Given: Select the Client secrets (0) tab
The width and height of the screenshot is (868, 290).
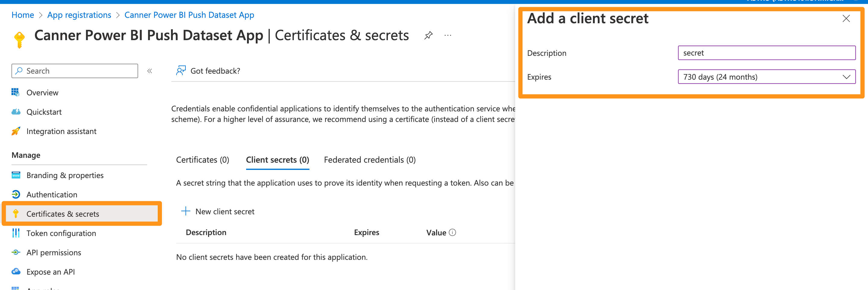Looking at the screenshot, I should point(277,160).
